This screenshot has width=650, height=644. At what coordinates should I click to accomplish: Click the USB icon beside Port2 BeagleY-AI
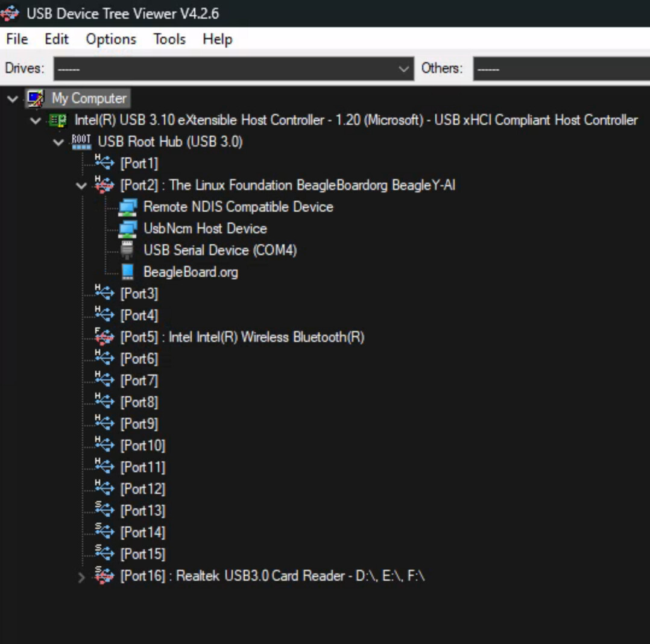[104, 184]
